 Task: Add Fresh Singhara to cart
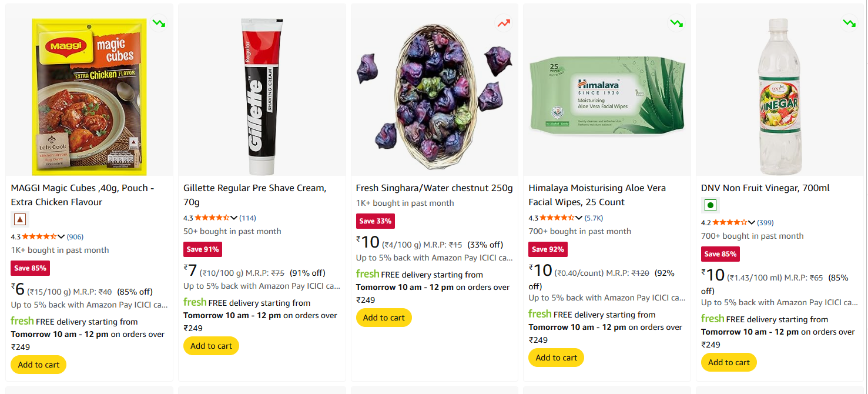(384, 318)
